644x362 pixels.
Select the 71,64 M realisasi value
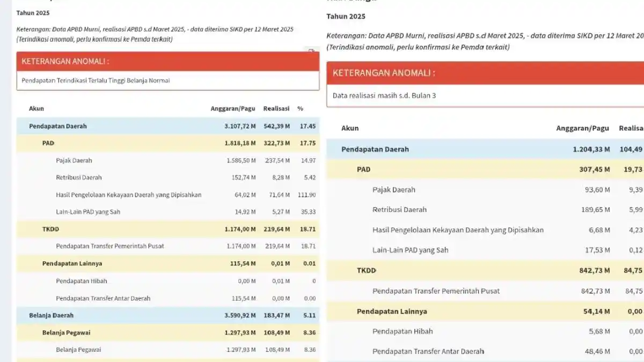tap(279, 195)
